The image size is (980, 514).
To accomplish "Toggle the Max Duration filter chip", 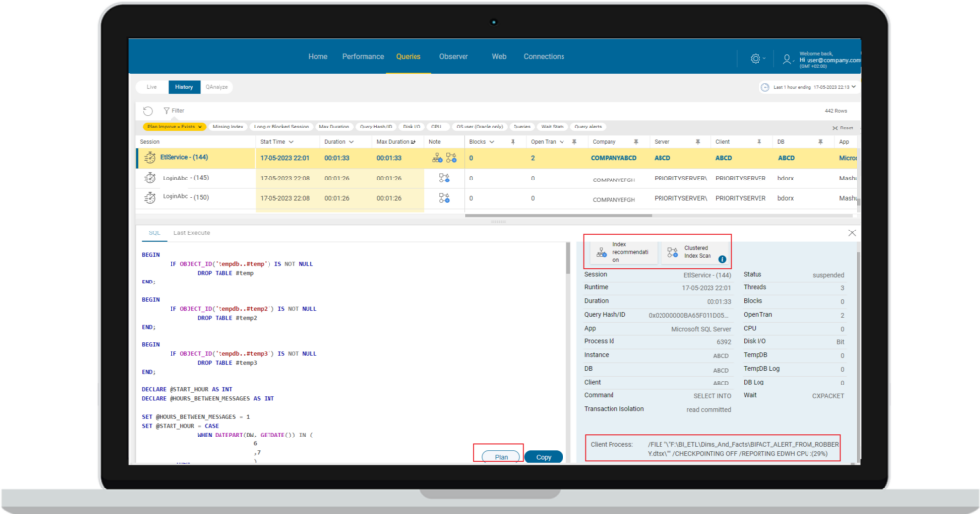I will click(x=334, y=127).
